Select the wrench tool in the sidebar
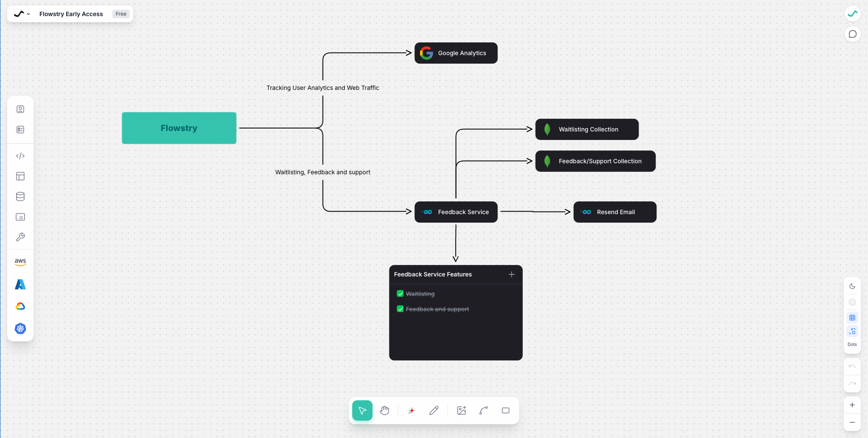Image resolution: width=868 pixels, height=438 pixels. tap(20, 237)
